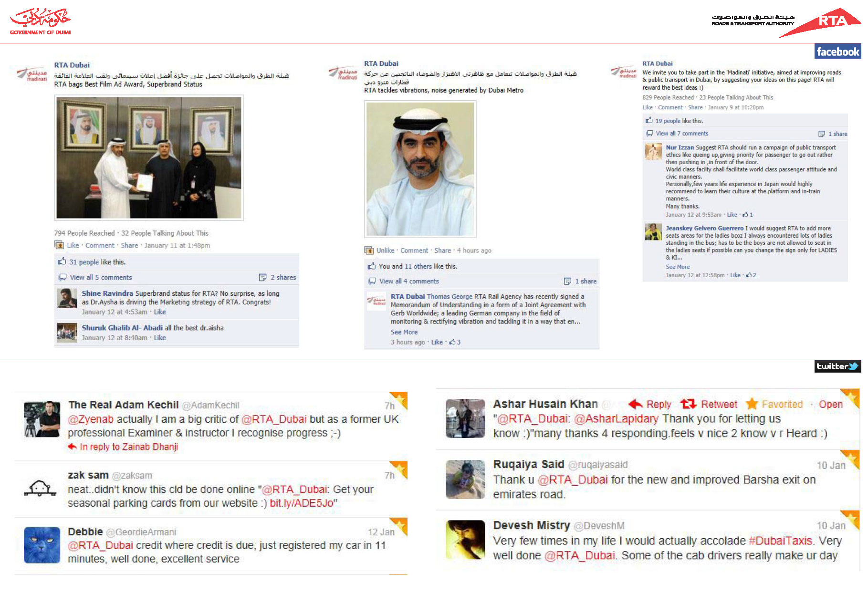The height and width of the screenshot is (614, 868).
Task: Click madinati avatar of Dubai Metro post
Action: 343,73
